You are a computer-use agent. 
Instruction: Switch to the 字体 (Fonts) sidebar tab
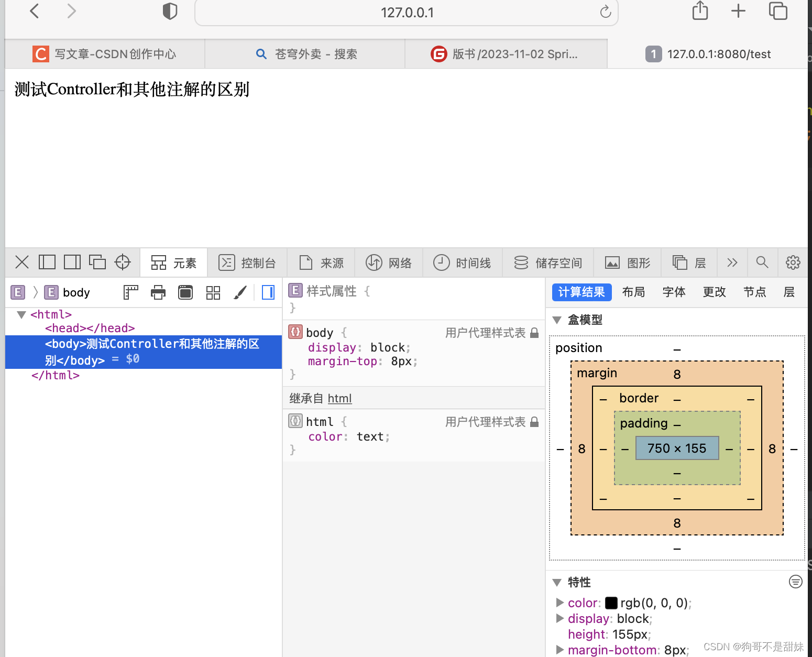(x=674, y=292)
